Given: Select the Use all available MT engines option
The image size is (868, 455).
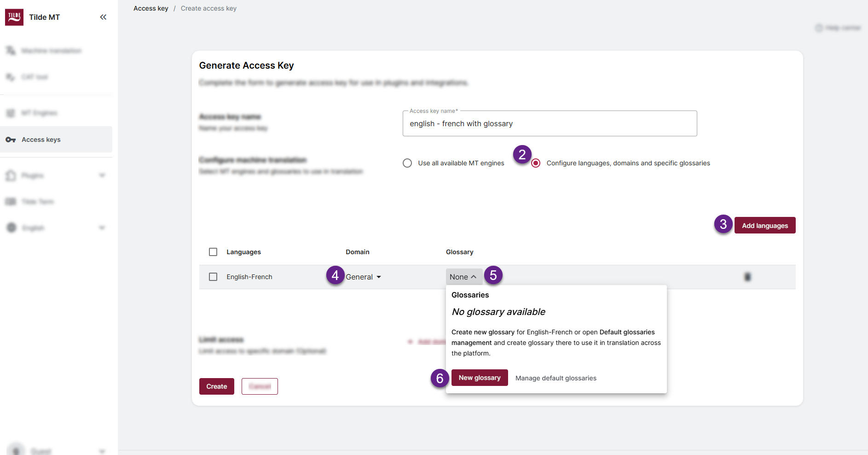Looking at the screenshot, I should [407, 163].
